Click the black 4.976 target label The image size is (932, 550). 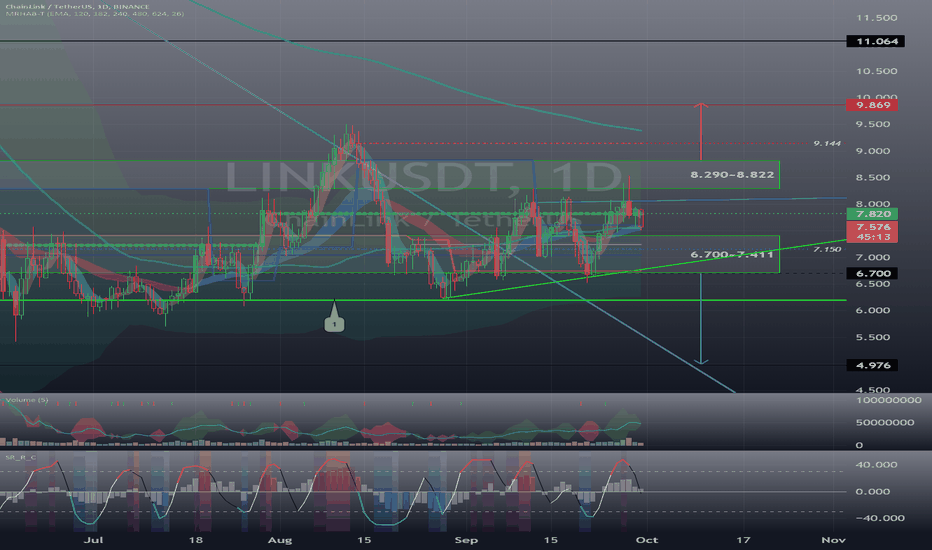[x=872, y=365]
